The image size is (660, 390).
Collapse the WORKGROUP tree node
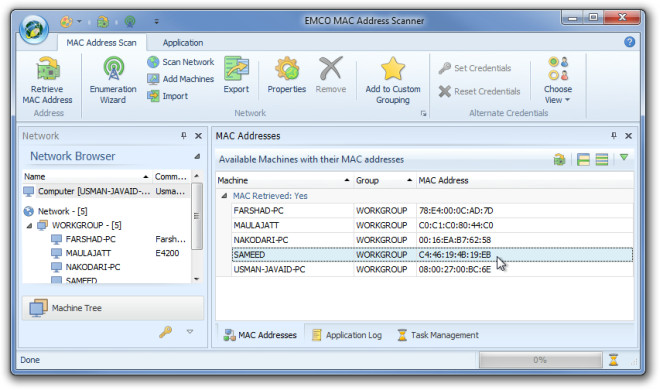click(x=29, y=226)
